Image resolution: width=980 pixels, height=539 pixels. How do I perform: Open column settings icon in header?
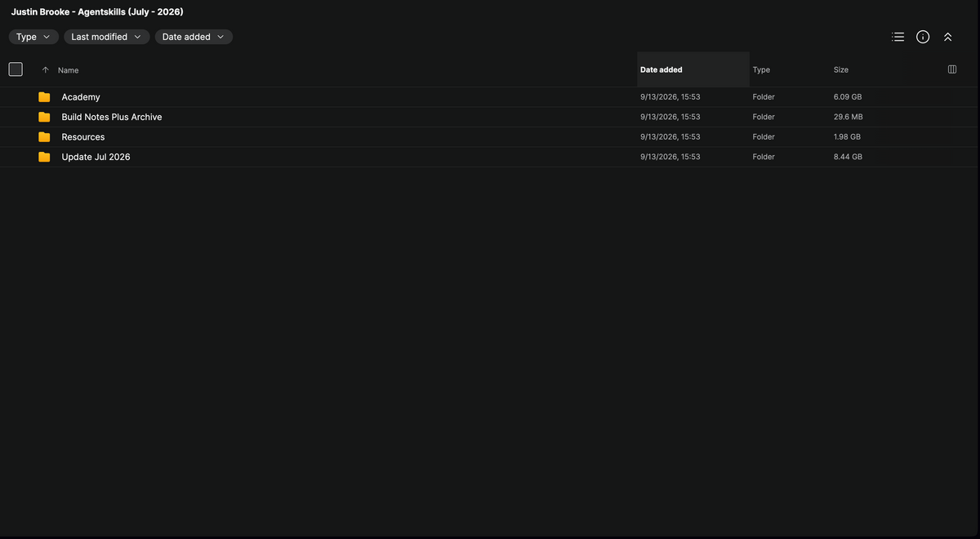tap(951, 69)
